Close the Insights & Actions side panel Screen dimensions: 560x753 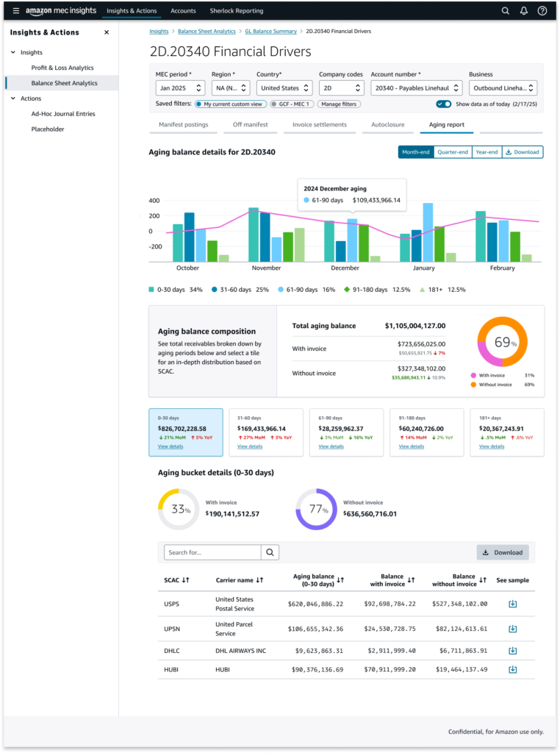coord(107,32)
